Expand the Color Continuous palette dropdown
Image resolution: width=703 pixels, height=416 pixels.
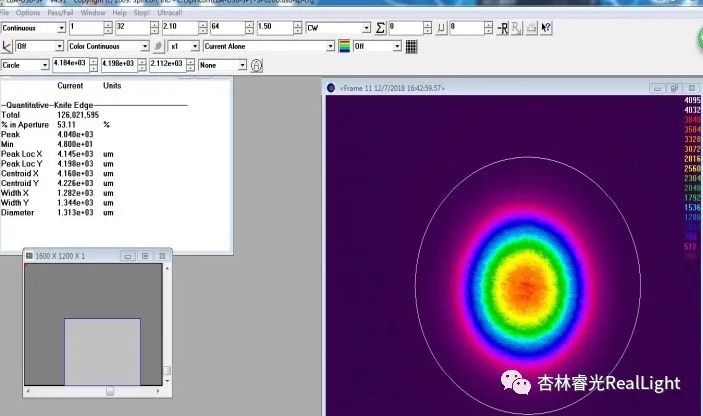click(x=145, y=46)
